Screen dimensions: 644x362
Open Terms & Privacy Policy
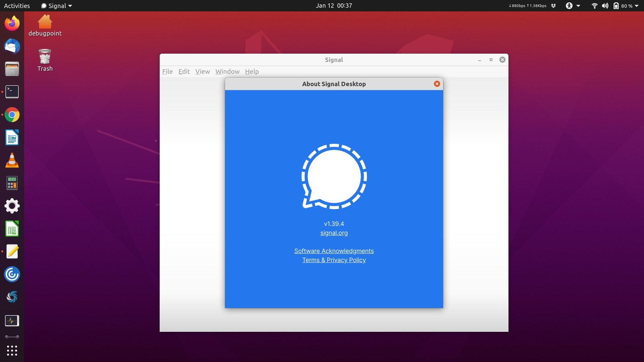point(334,260)
